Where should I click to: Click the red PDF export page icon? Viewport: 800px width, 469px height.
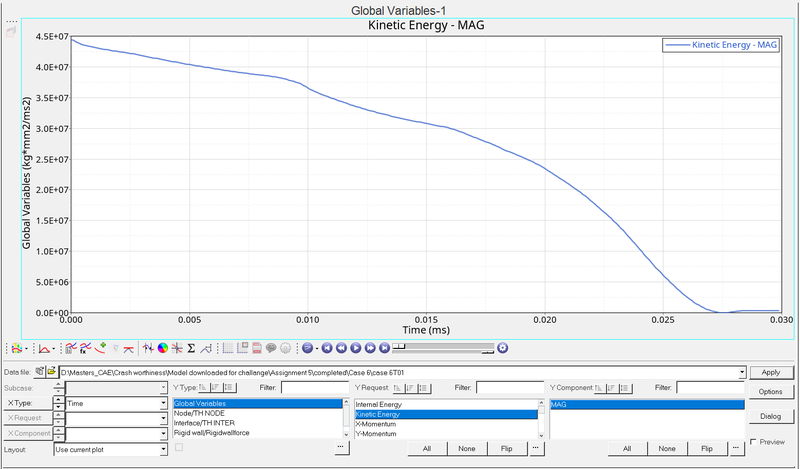coord(257,348)
